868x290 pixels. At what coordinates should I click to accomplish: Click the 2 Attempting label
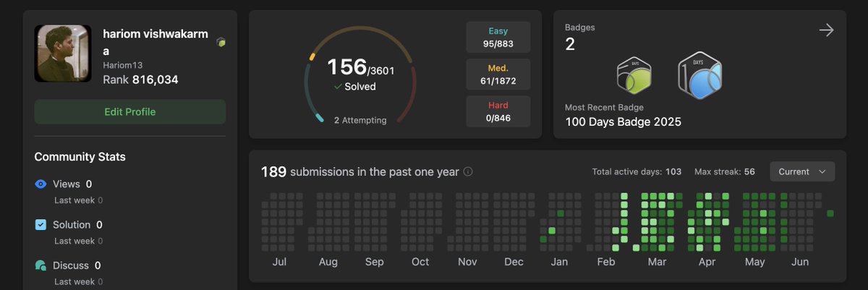click(x=360, y=120)
